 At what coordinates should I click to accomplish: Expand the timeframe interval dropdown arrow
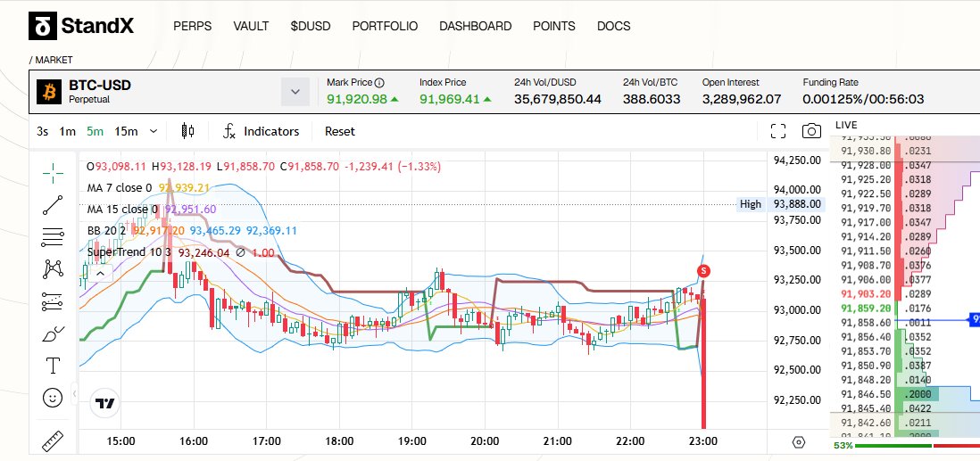(x=154, y=131)
